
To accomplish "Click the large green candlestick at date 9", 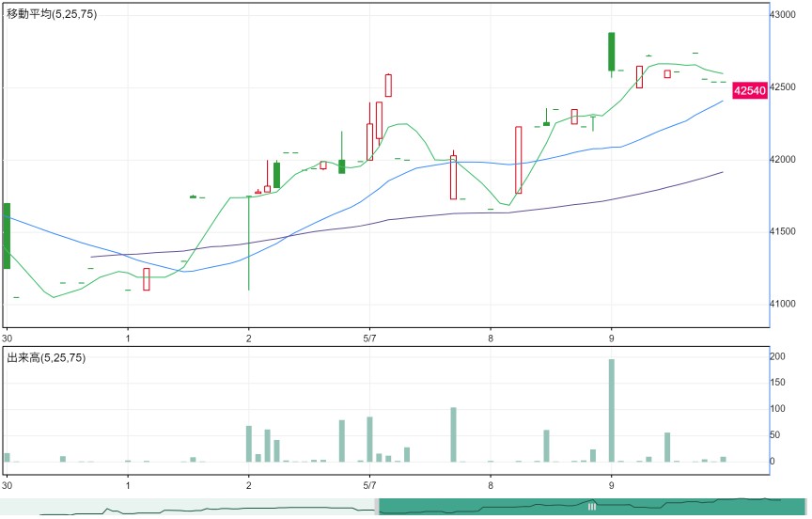I will (612, 52).
